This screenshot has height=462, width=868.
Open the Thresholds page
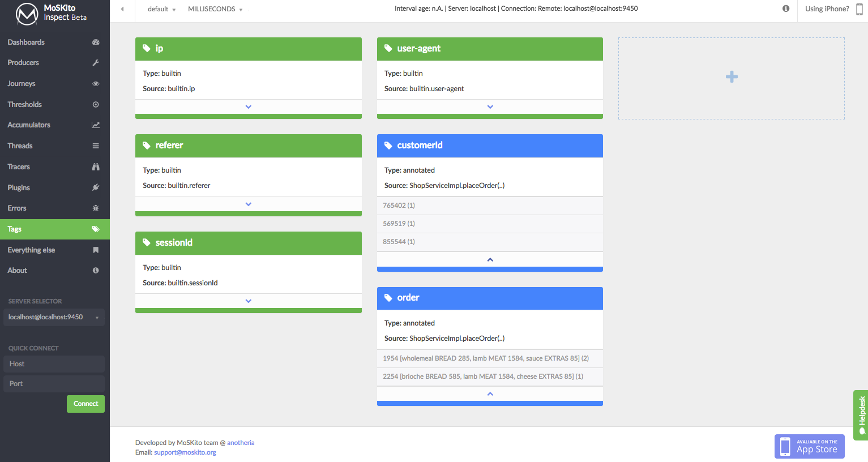pyautogui.click(x=55, y=105)
